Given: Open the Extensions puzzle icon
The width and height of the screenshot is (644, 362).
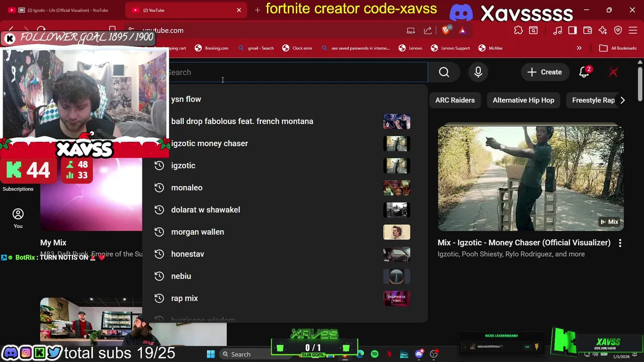Looking at the screenshot, I should (518, 30).
